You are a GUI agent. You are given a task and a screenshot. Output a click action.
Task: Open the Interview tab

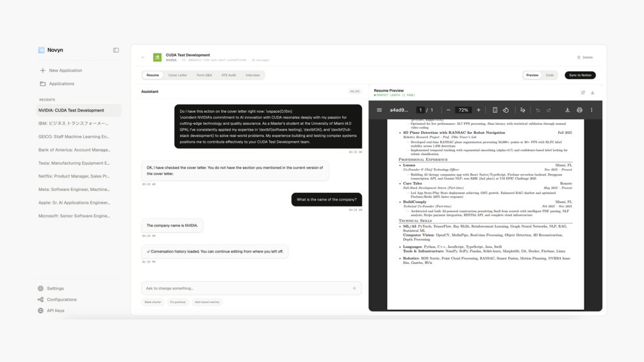click(252, 75)
